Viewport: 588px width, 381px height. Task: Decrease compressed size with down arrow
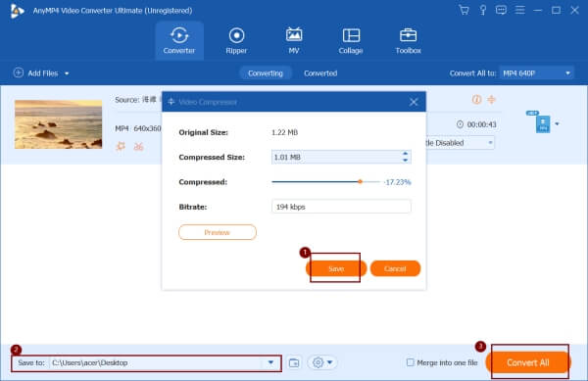tap(405, 161)
